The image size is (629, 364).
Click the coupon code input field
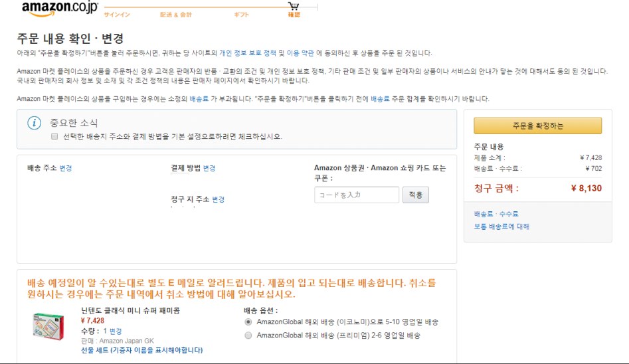(357, 195)
